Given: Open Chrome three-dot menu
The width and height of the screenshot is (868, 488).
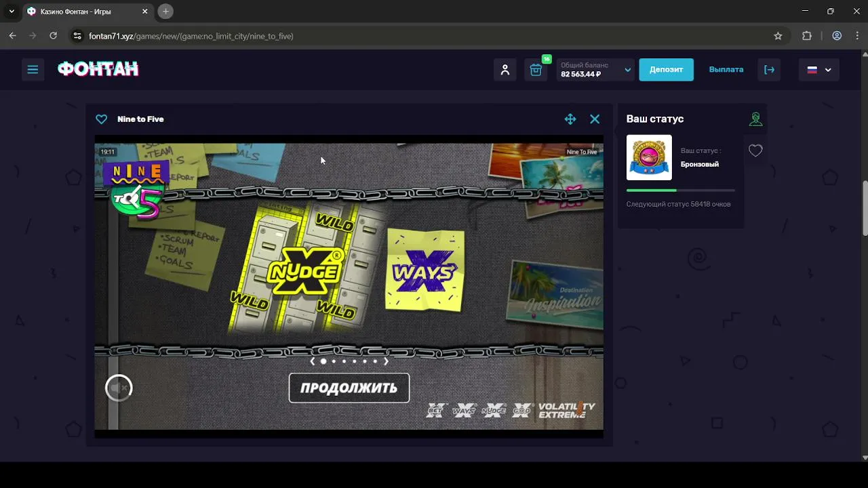Looking at the screenshot, I should [856, 36].
